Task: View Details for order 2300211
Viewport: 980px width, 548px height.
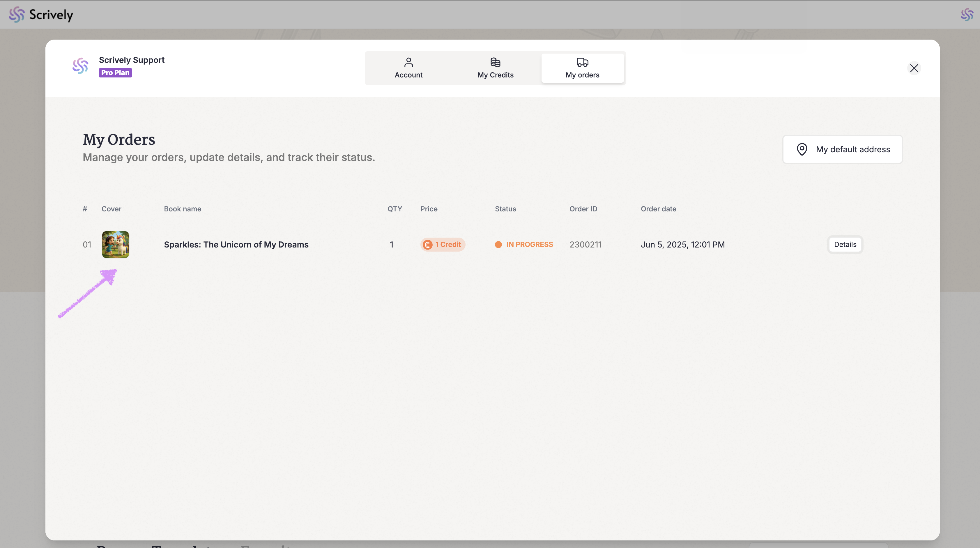Action: tap(845, 244)
